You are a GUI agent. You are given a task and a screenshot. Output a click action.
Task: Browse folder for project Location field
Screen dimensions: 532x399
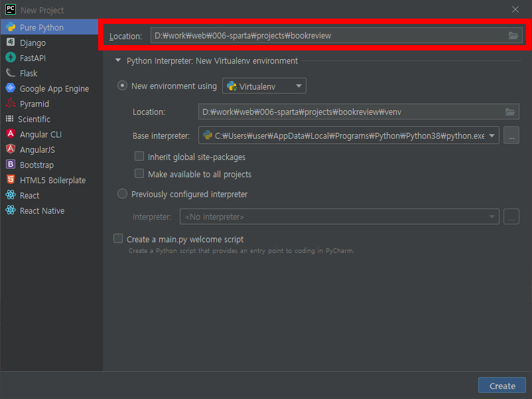pyautogui.click(x=513, y=35)
